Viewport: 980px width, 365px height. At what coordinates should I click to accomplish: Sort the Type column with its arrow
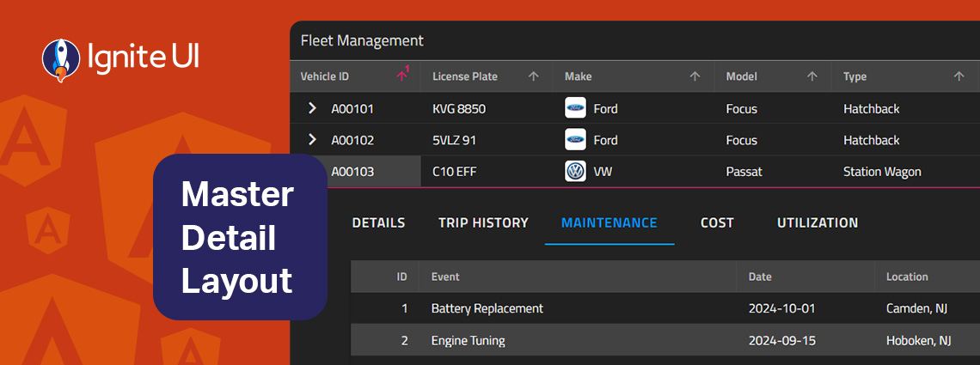tap(959, 76)
